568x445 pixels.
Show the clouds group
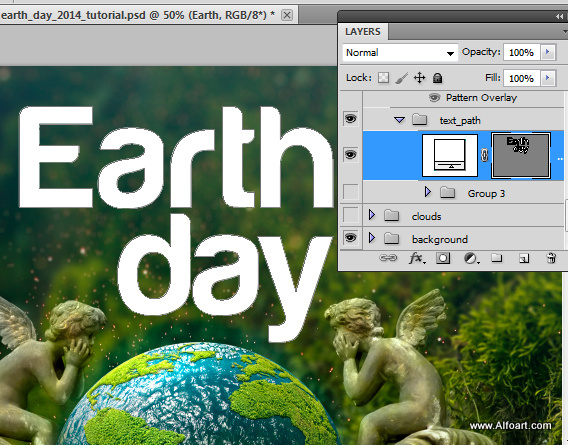pyautogui.click(x=350, y=215)
